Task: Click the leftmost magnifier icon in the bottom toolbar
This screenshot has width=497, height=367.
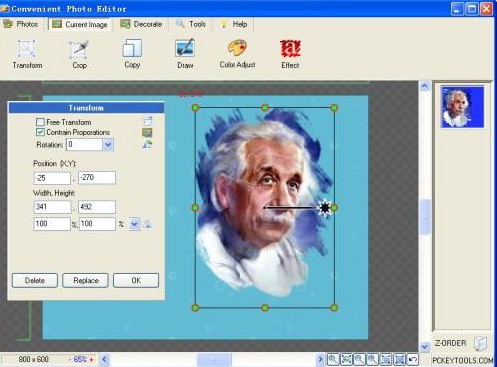Action: 333,359
